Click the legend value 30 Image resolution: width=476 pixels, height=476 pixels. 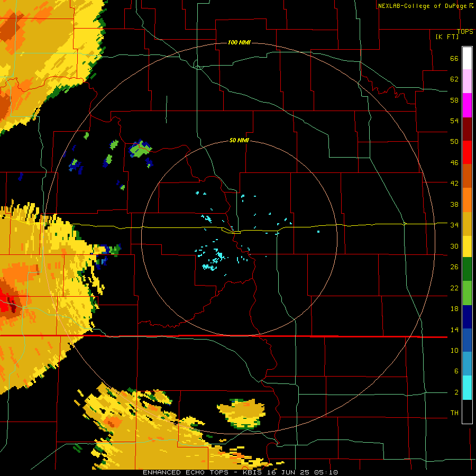[454, 246]
